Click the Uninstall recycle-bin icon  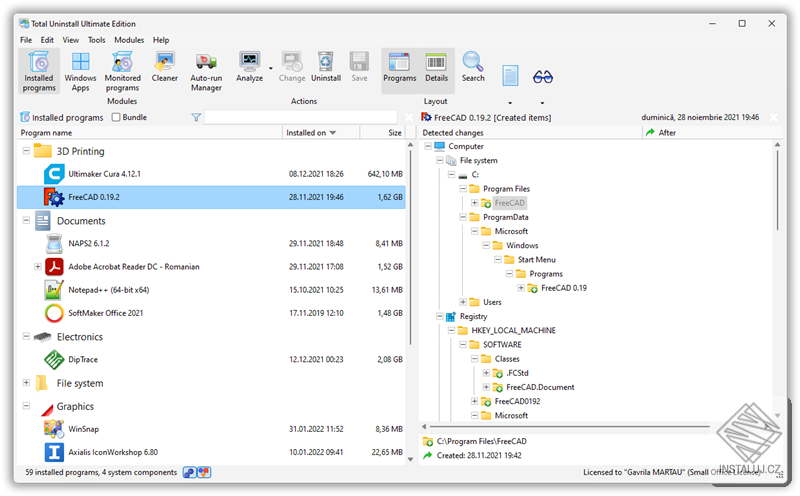pyautogui.click(x=326, y=62)
